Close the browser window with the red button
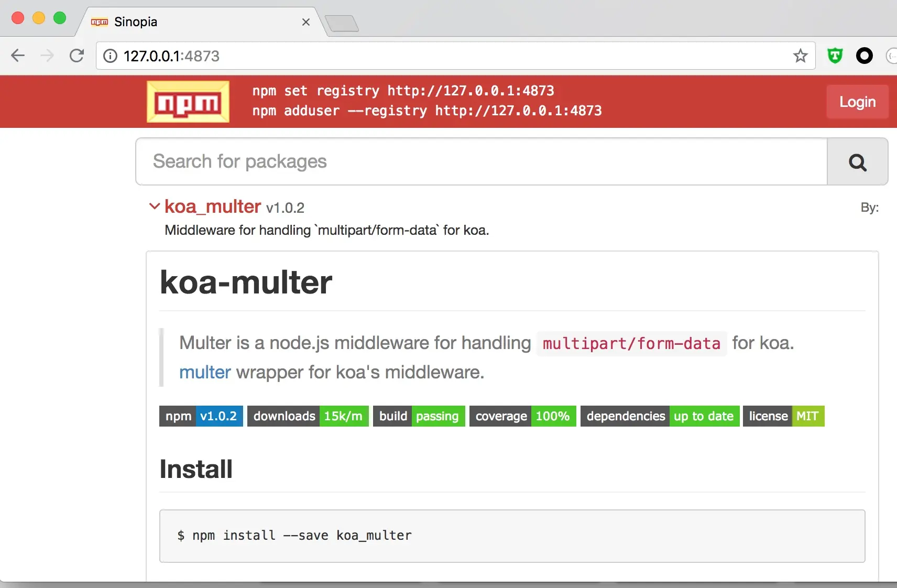Screen dimensions: 897x588 pos(18,18)
